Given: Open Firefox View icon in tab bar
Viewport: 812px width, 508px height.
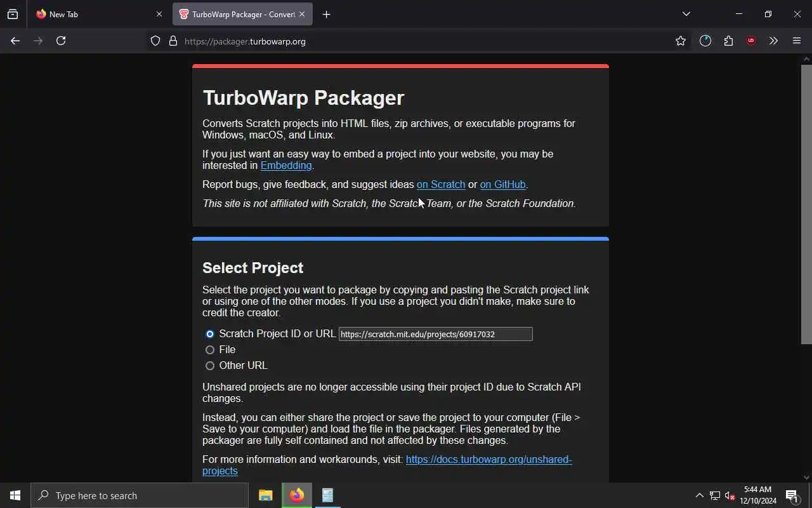Looking at the screenshot, I should 13,14.
